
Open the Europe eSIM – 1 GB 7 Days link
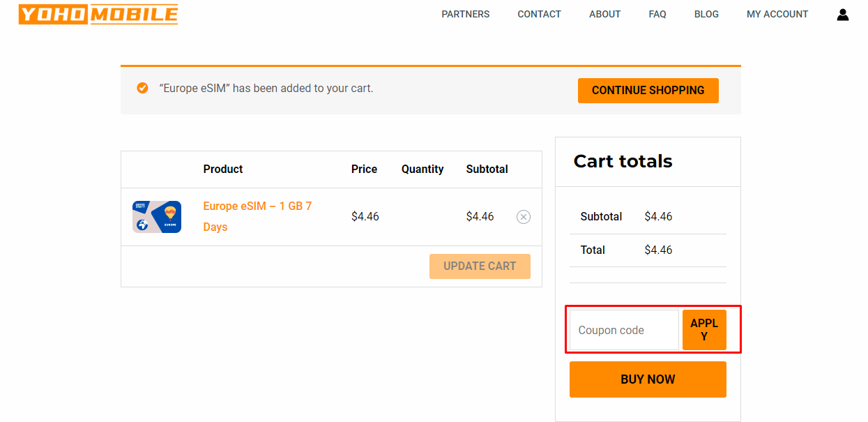click(257, 217)
